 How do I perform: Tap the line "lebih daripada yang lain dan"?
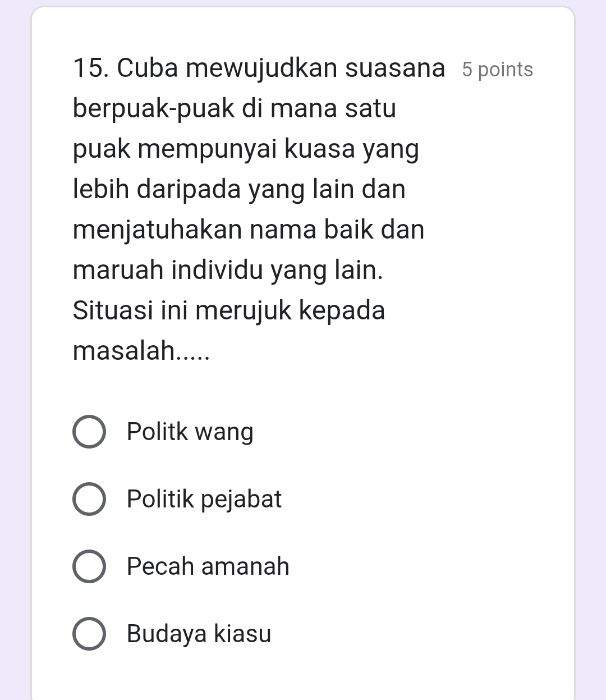click(239, 190)
